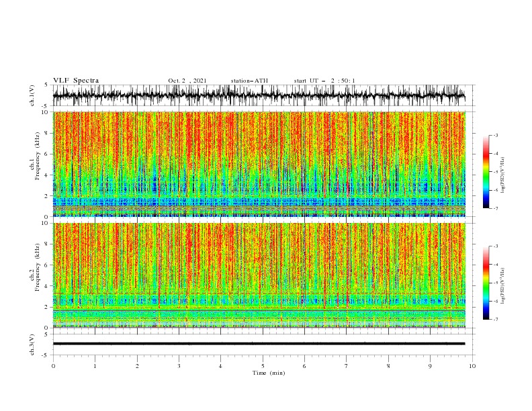Viewport: 532px width, 411px height.
Task: Click the flat ch.3 voltage trace
Action: click(259, 344)
